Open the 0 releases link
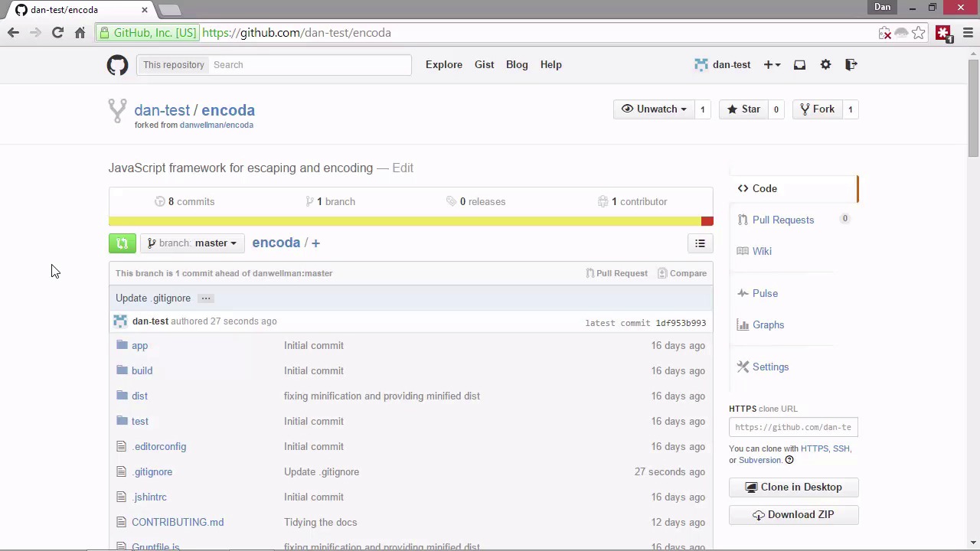 click(x=476, y=202)
